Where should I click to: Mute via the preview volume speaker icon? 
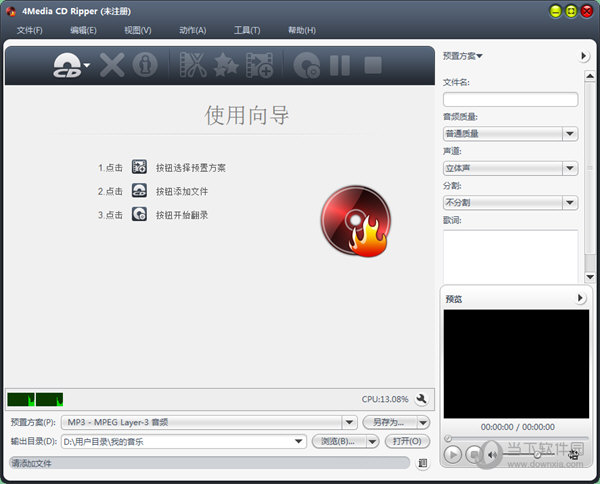pyautogui.click(x=492, y=455)
